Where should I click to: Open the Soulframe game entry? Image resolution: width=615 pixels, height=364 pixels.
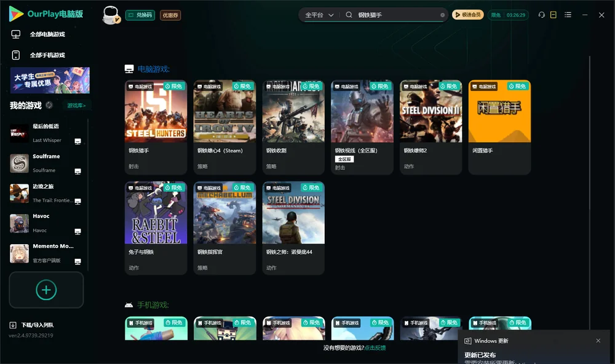(46, 163)
